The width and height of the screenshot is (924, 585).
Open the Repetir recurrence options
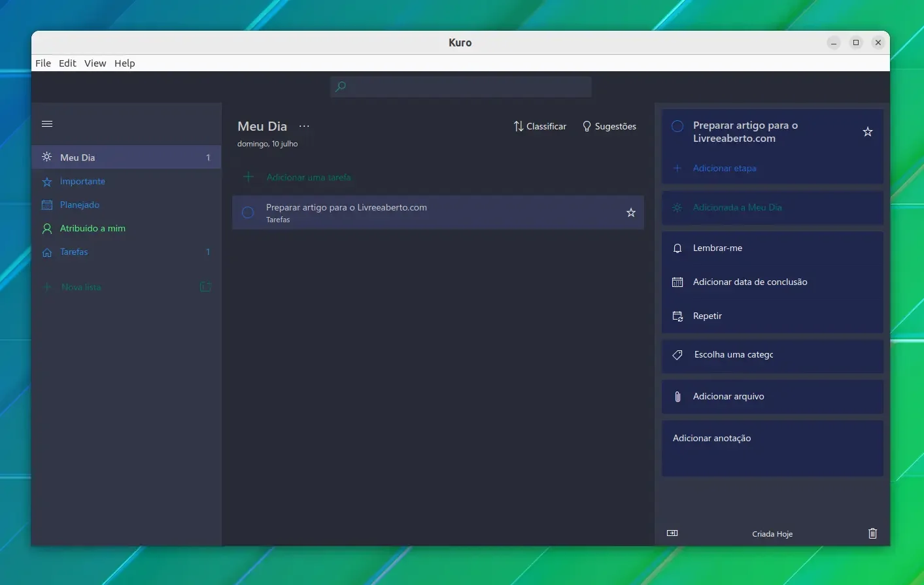(x=772, y=316)
